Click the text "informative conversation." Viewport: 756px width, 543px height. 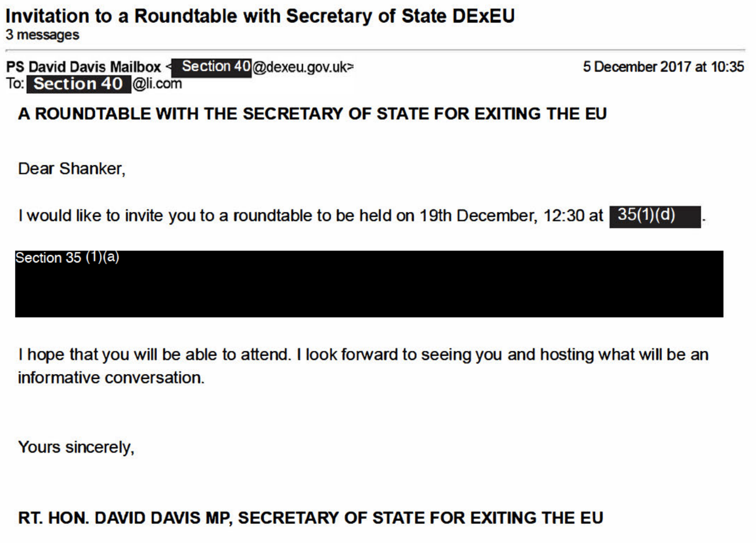click(111, 378)
